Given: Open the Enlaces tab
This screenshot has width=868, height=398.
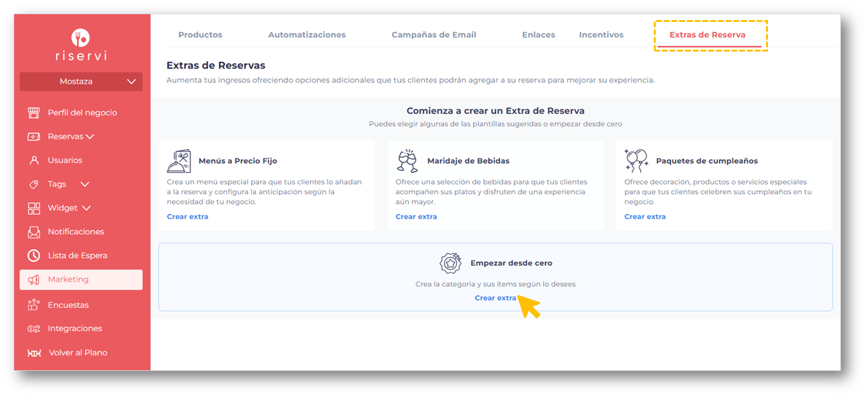Looking at the screenshot, I should coord(538,35).
